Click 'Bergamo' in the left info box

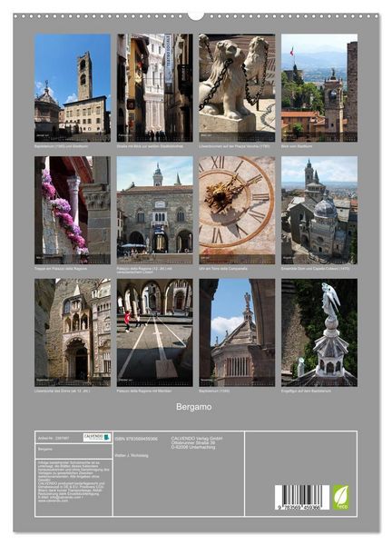45,449
